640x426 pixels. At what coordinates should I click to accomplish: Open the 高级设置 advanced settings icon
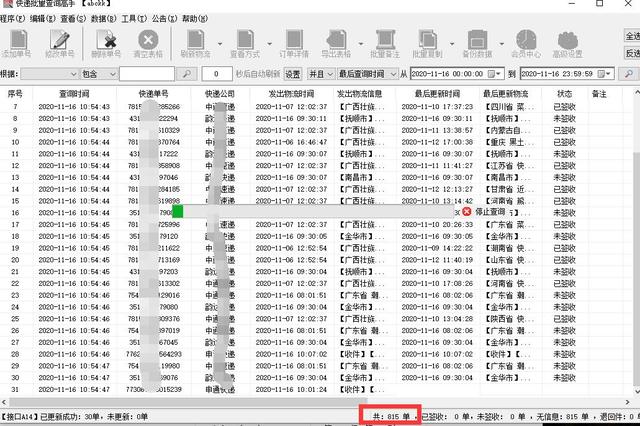tap(568, 40)
